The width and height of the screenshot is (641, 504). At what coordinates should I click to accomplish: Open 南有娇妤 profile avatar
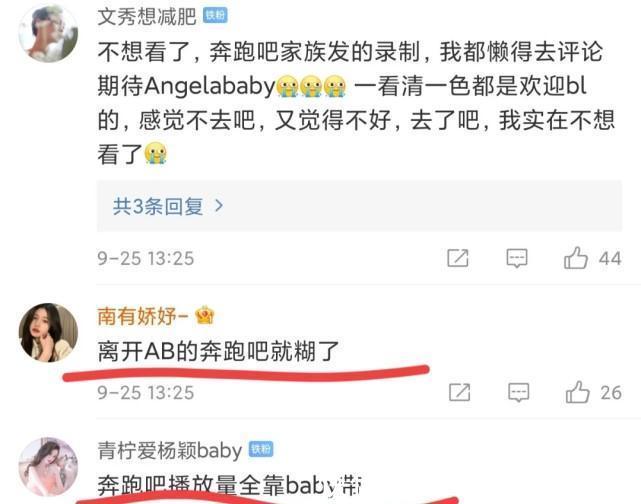pyautogui.click(x=48, y=332)
